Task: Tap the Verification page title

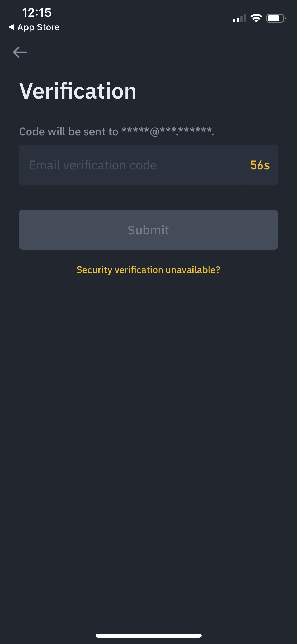Action: (x=77, y=91)
